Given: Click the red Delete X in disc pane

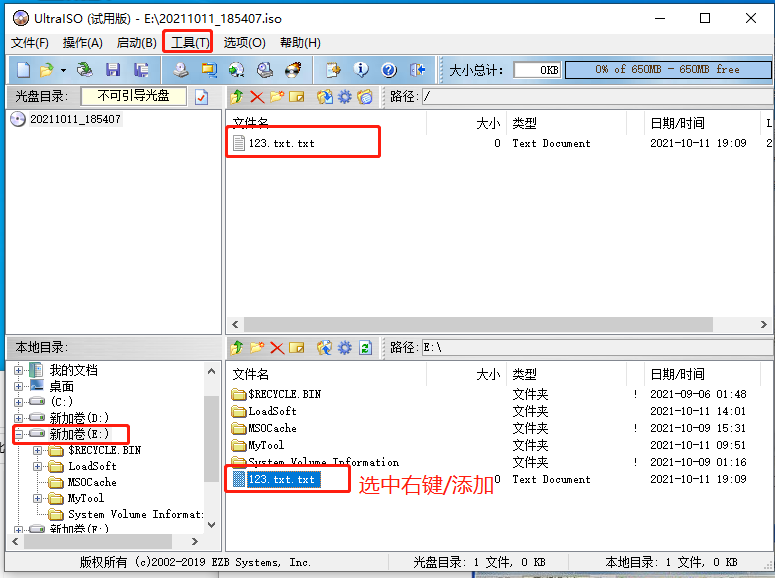Looking at the screenshot, I should (257, 97).
